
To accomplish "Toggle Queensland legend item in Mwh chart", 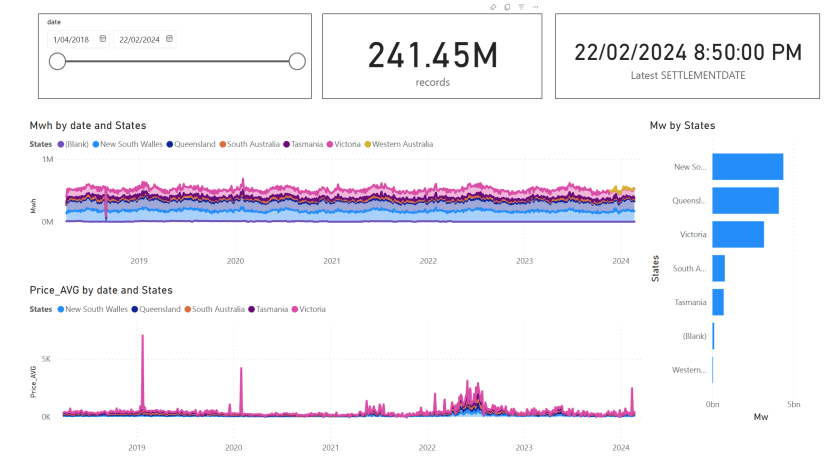I will coord(194,144).
